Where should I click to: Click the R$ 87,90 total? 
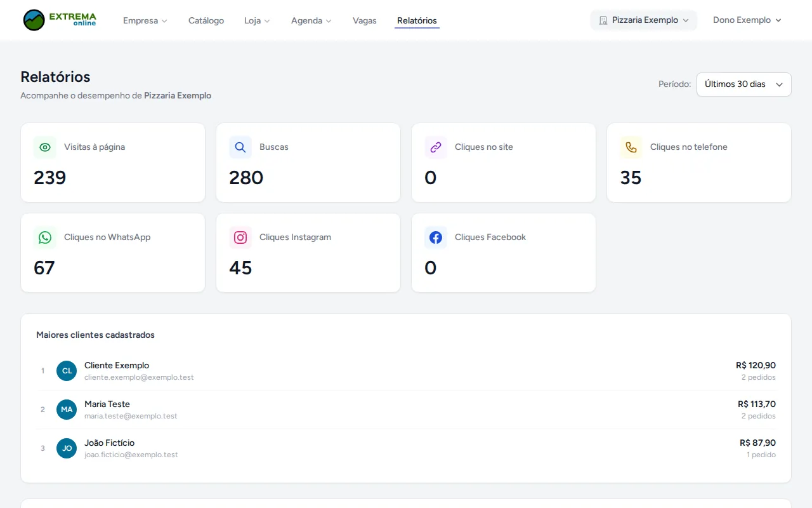pyautogui.click(x=757, y=443)
